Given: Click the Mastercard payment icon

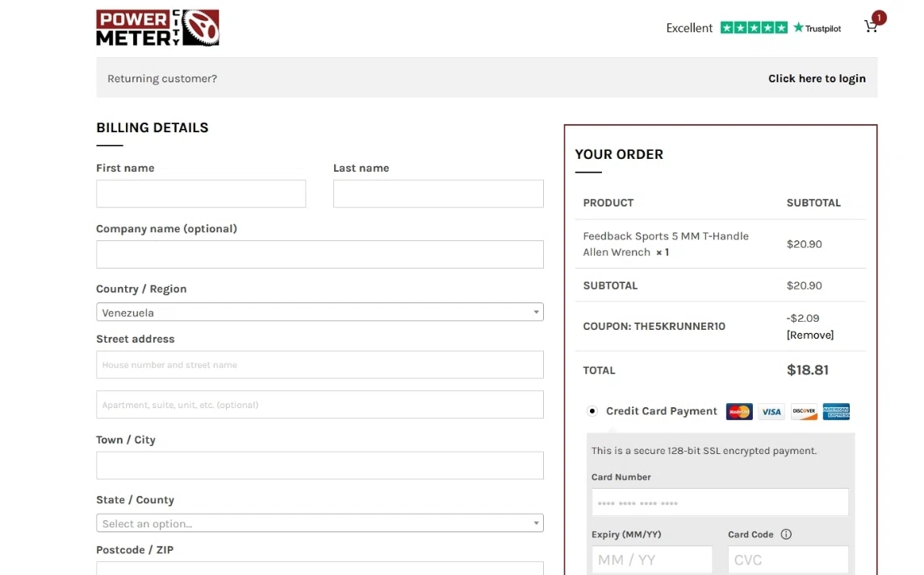Looking at the screenshot, I should 739,411.
